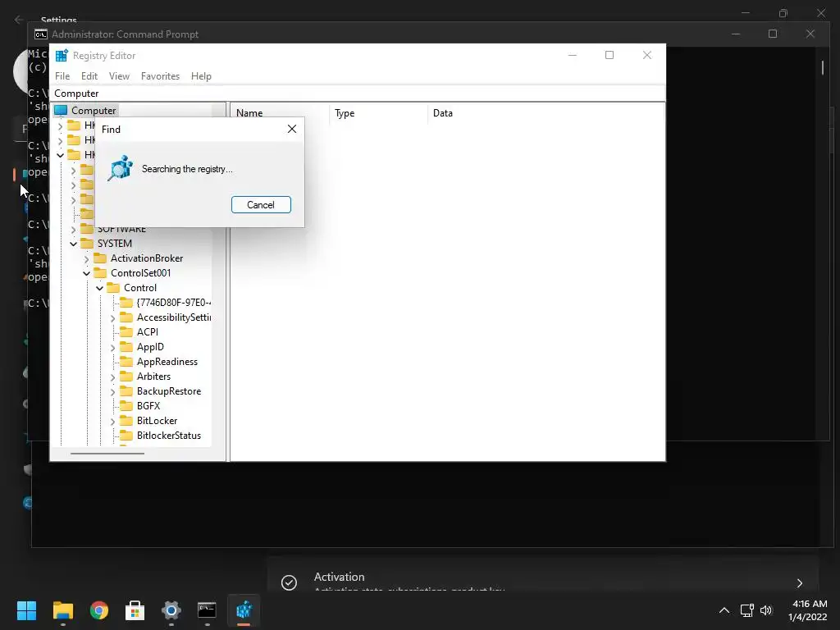
Task: Minimize the Registry Editor window
Action: [572, 55]
